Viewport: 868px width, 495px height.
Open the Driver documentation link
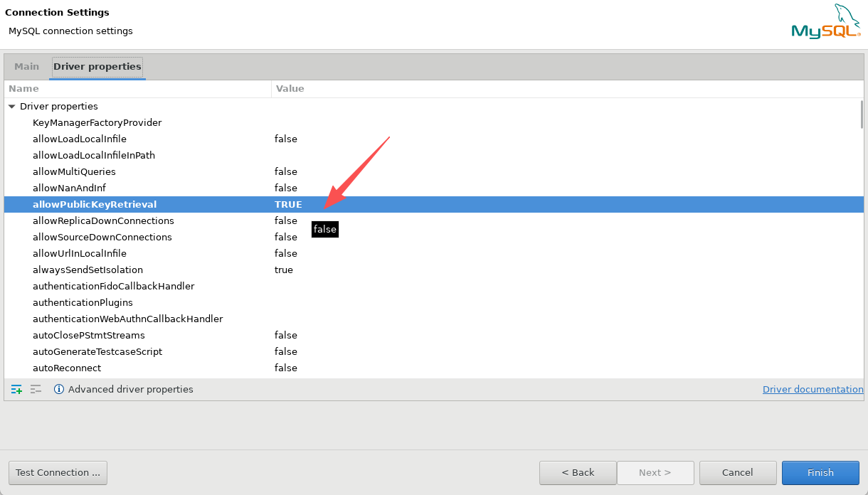(x=813, y=389)
